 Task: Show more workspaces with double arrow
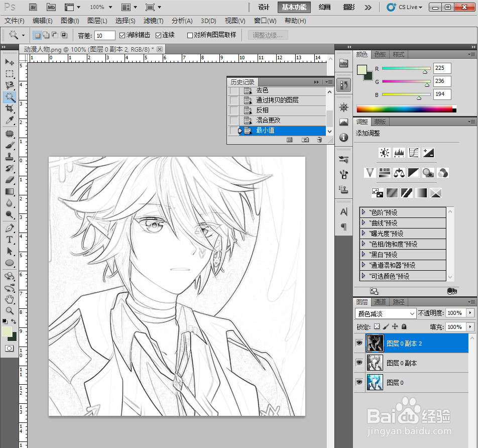[368, 8]
